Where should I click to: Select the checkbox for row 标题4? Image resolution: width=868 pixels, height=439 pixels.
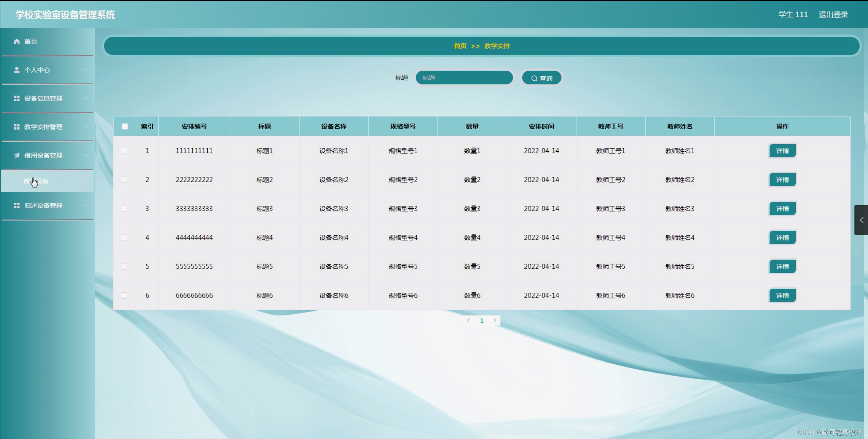click(124, 237)
